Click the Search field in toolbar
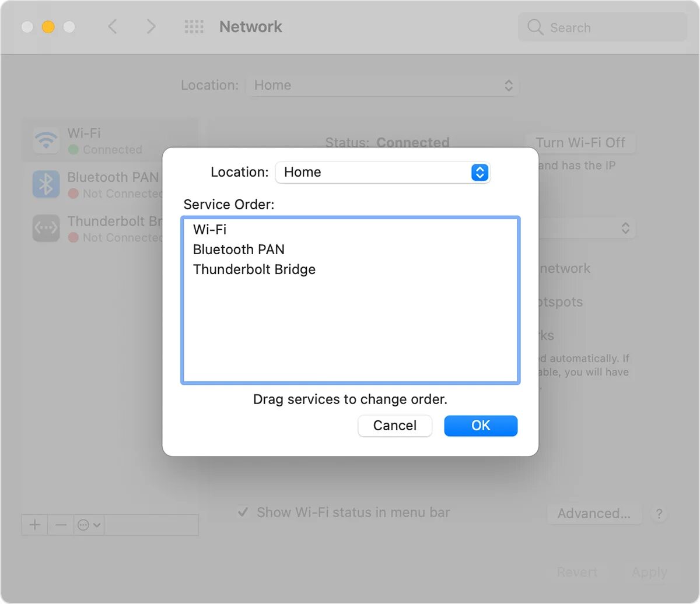This screenshot has height=604, width=700. [603, 27]
